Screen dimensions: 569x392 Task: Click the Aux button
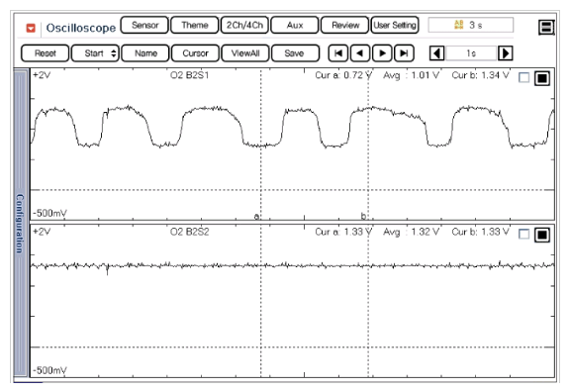[x=295, y=25]
